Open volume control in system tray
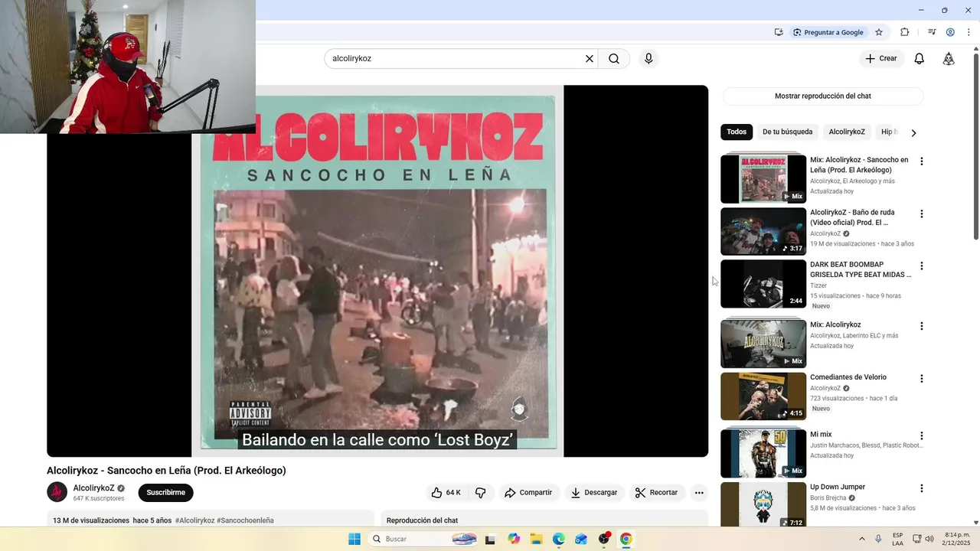Image resolution: width=980 pixels, height=551 pixels. point(929,540)
